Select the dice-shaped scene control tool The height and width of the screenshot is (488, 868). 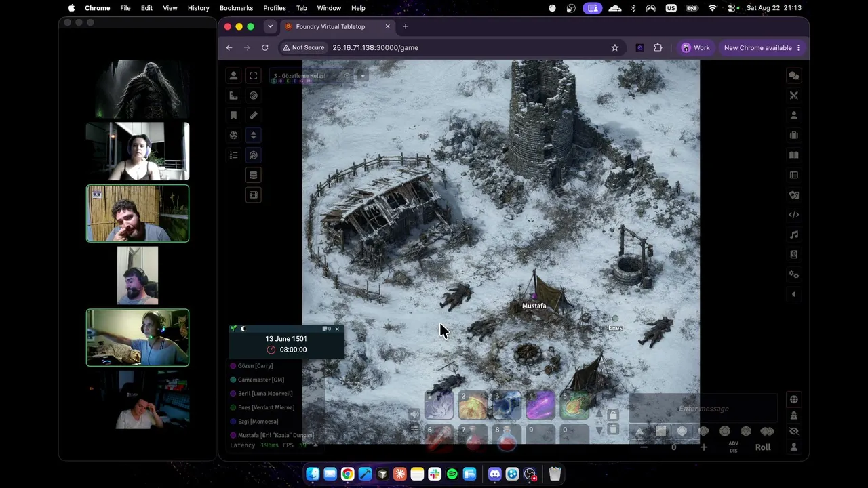[233, 135]
